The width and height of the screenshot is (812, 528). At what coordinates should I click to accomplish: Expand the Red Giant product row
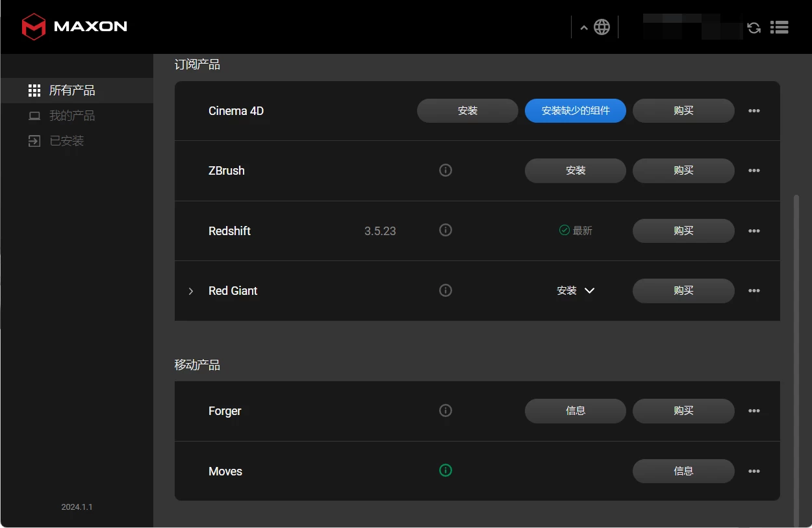point(191,291)
